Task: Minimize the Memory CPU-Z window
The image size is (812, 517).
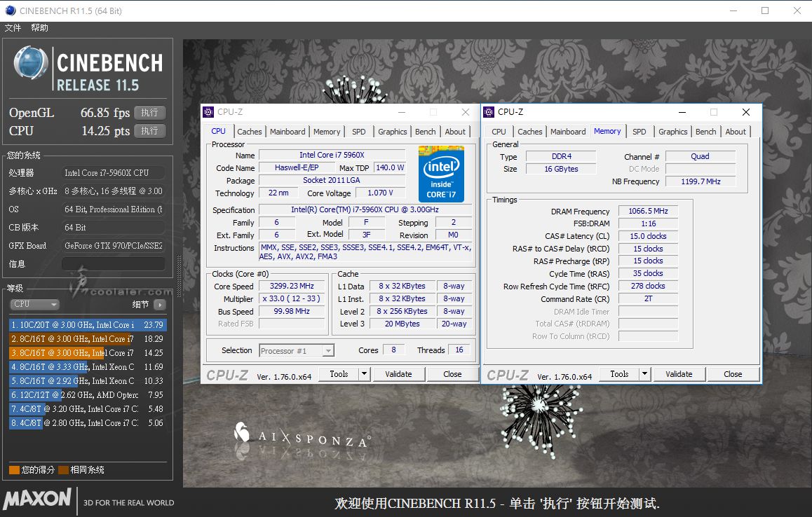Action: click(682, 112)
